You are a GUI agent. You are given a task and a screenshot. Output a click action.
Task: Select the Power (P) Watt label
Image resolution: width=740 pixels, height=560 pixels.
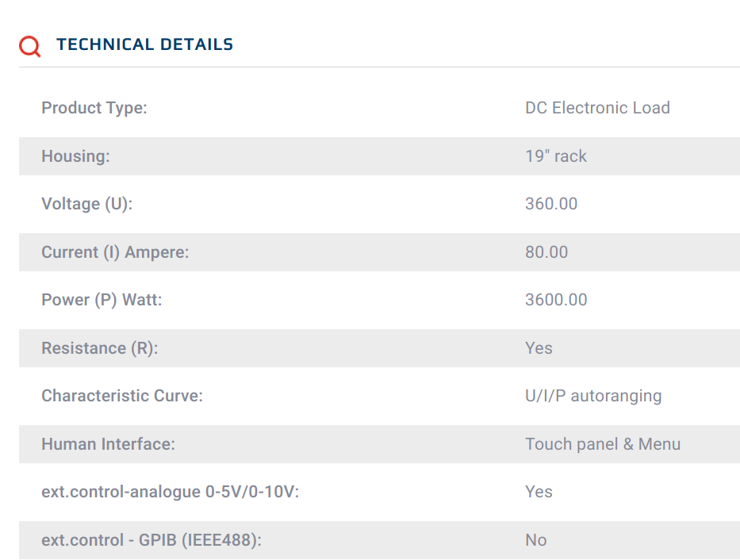(102, 300)
